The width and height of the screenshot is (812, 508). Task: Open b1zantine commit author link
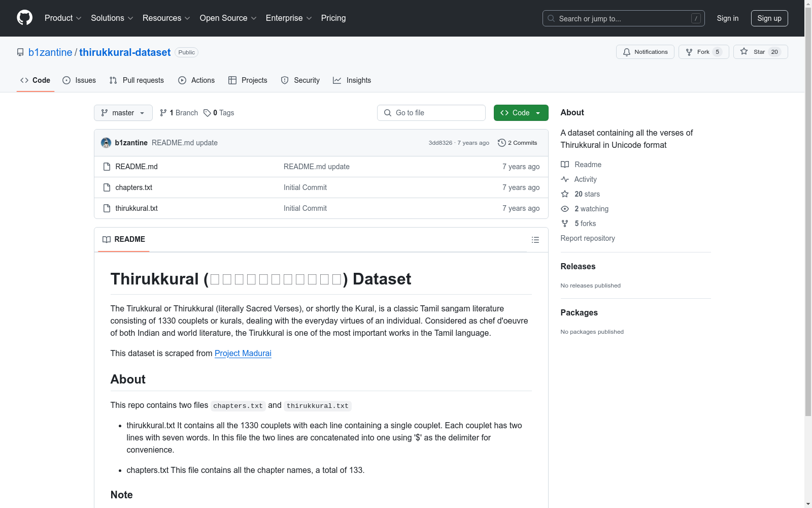(131, 143)
